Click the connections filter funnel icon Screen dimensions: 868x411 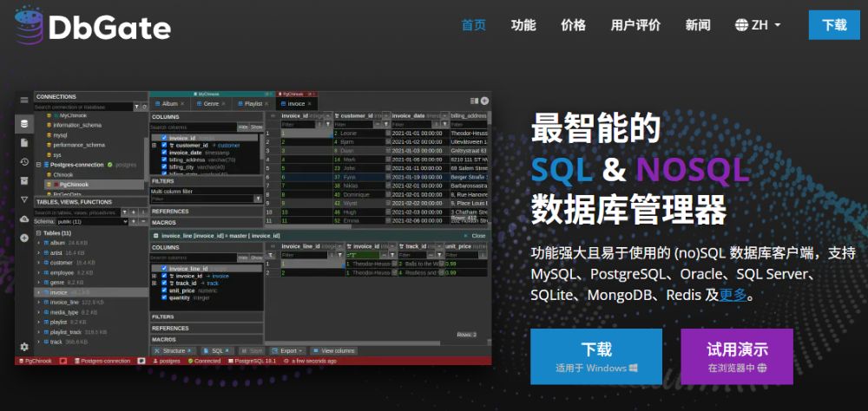click(137, 107)
